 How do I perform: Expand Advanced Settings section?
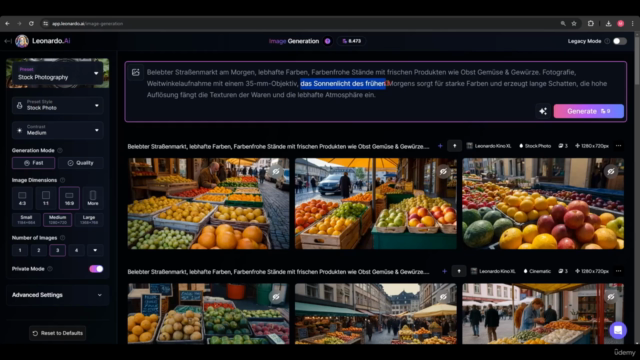tap(58, 295)
